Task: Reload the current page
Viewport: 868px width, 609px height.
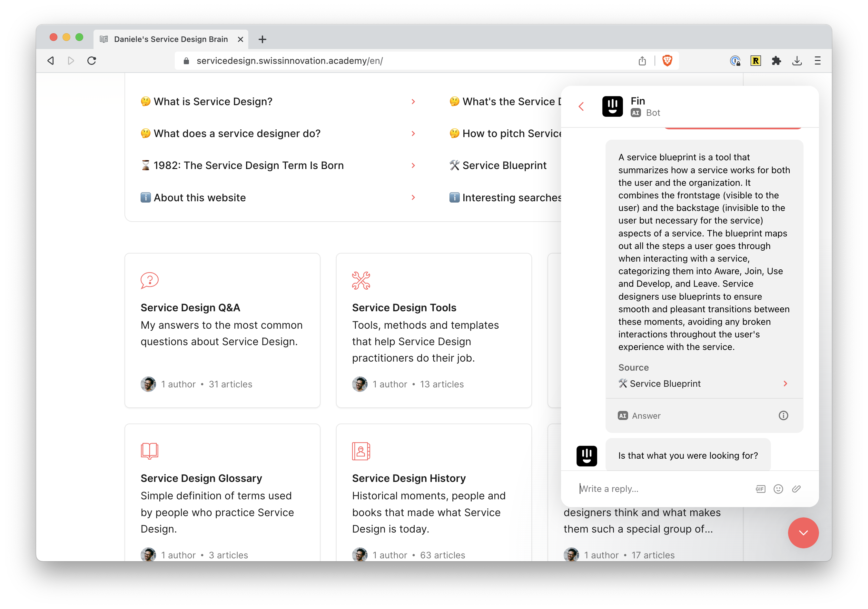Action: [92, 61]
